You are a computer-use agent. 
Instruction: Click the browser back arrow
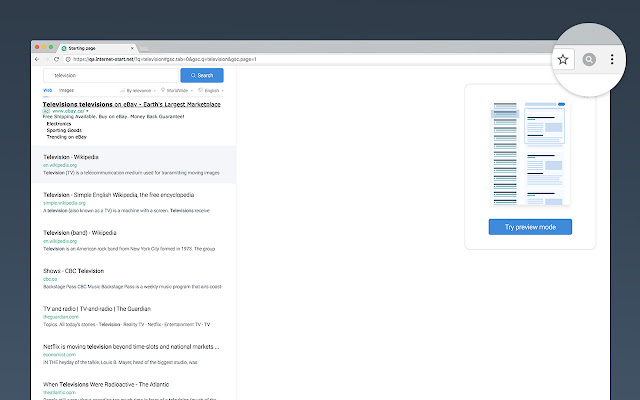click(x=37, y=59)
